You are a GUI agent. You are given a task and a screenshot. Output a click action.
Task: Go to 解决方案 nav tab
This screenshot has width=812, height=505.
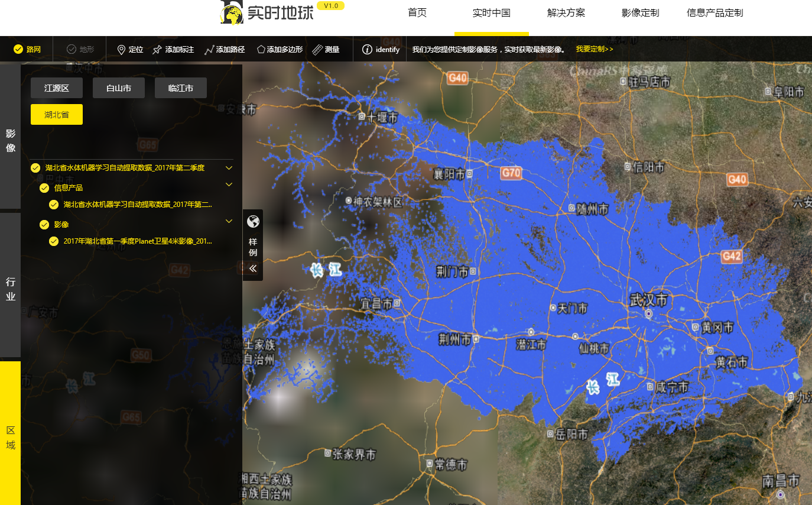click(566, 13)
